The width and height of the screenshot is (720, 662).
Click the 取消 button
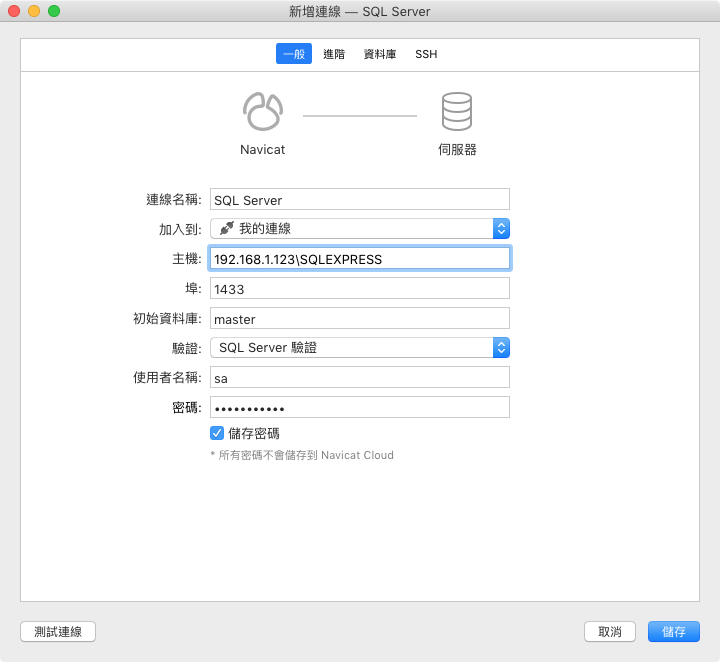click(610, 632)
